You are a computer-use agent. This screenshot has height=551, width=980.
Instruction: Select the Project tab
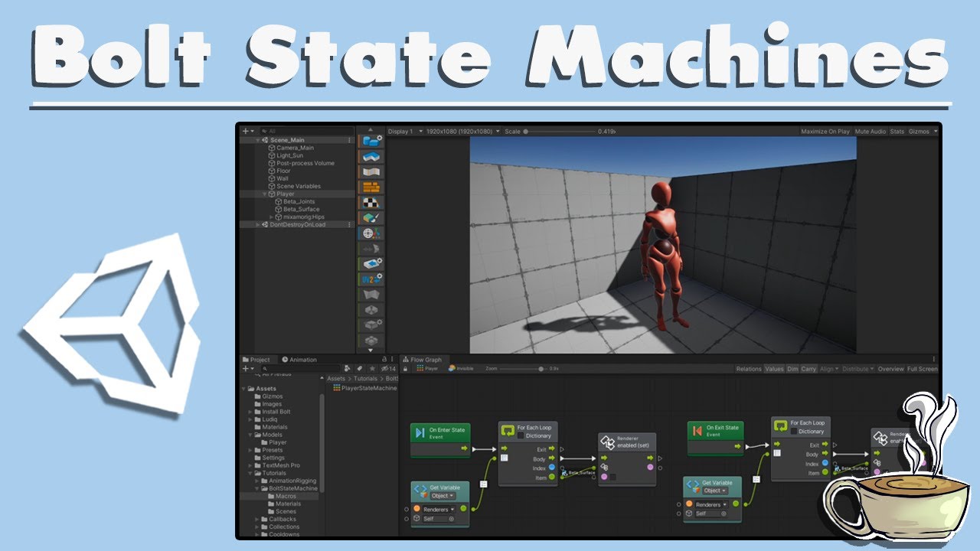pos(256,360)
